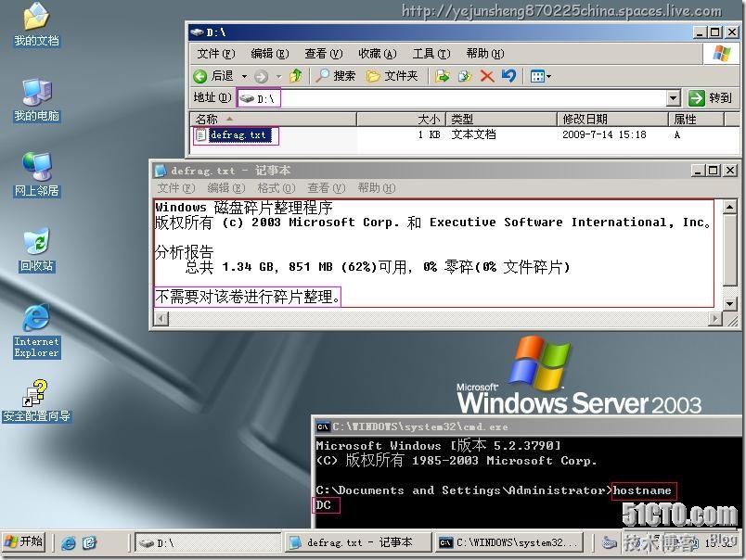Screen dimensions: 746x560
Task: Click the blue Undo arrow icon in toolbar
Action: pyautogui.click(x=508, y=76)
